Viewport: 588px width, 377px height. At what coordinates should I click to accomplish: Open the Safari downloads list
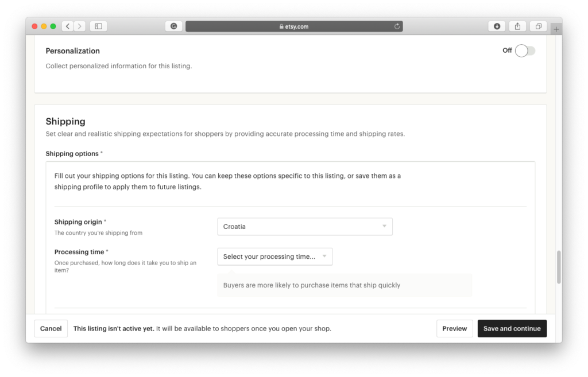(x=497, y=26)
